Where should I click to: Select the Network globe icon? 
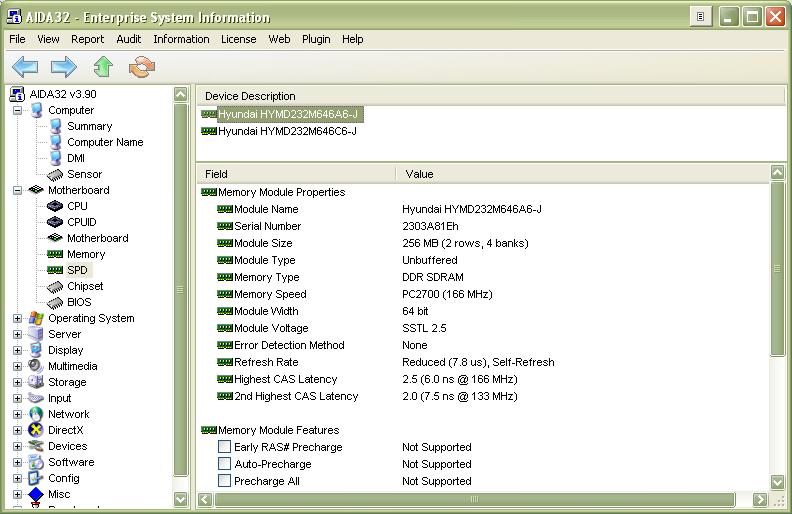click(x=36, y=414)
